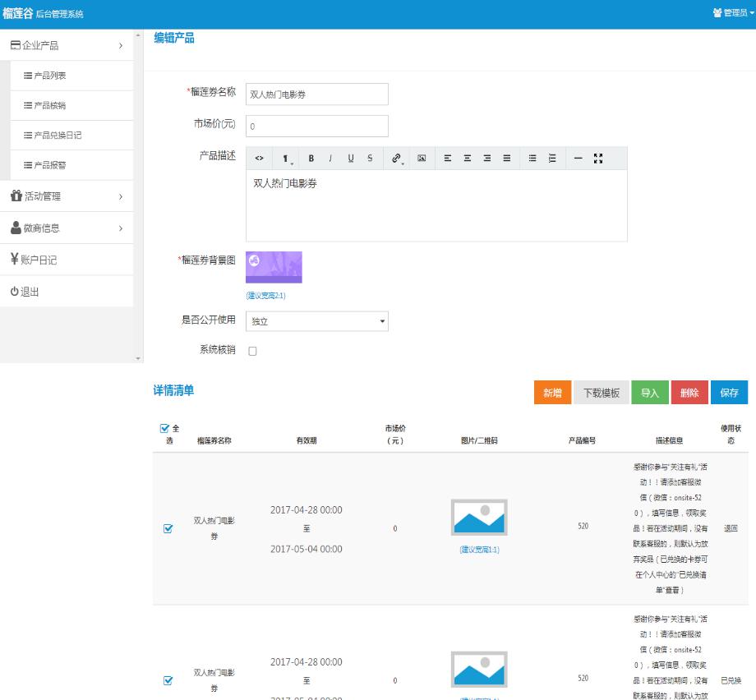Toggle the 全选 select-all checkbox
Screen dimensions: 756x700
coord(164,428)
